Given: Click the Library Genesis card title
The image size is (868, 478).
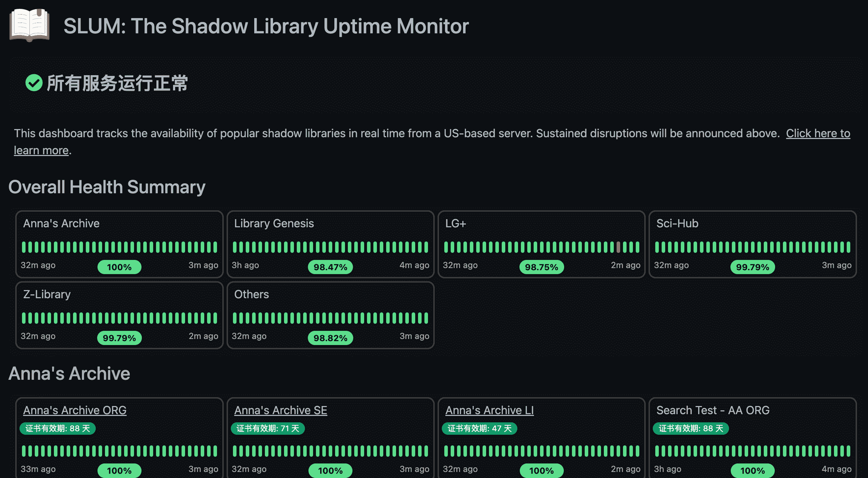Looking at the screenshot, I should pos(274,223).
